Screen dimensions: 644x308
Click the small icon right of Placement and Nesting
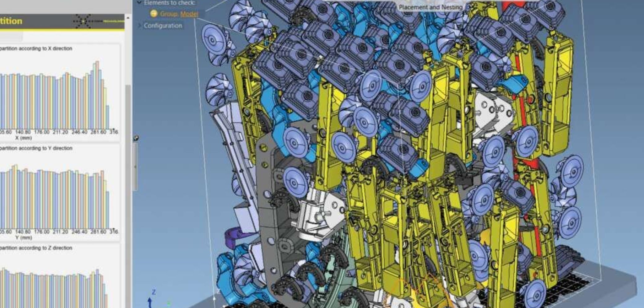point(469,7)
